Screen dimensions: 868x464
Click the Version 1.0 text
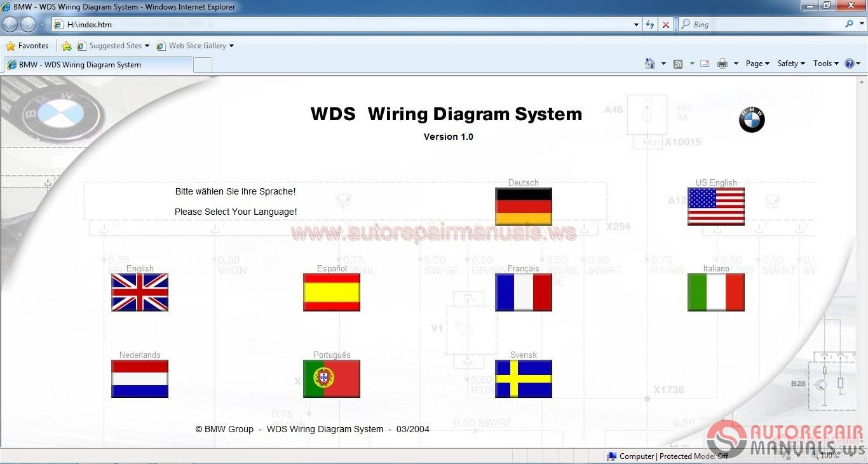click(x=449, y=137)
